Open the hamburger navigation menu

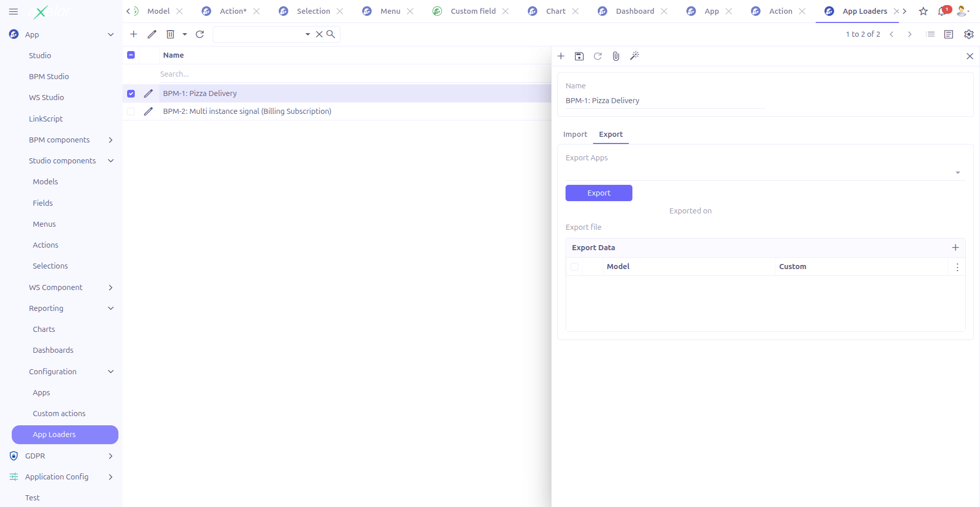[x=14, y=11]
